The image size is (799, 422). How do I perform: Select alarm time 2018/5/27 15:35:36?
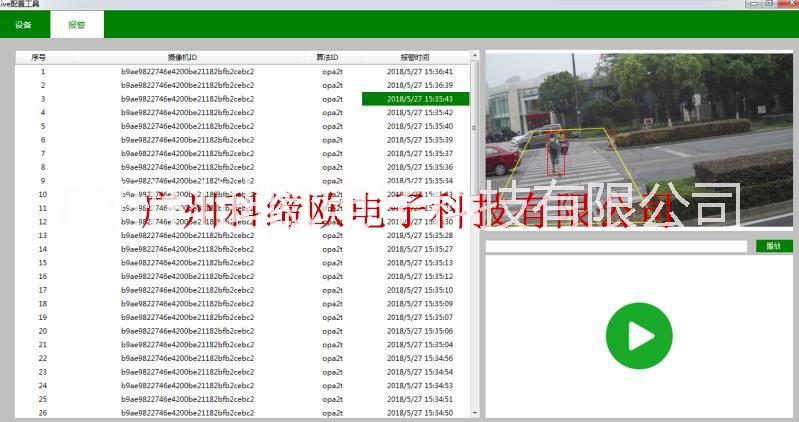click(419, 167)
